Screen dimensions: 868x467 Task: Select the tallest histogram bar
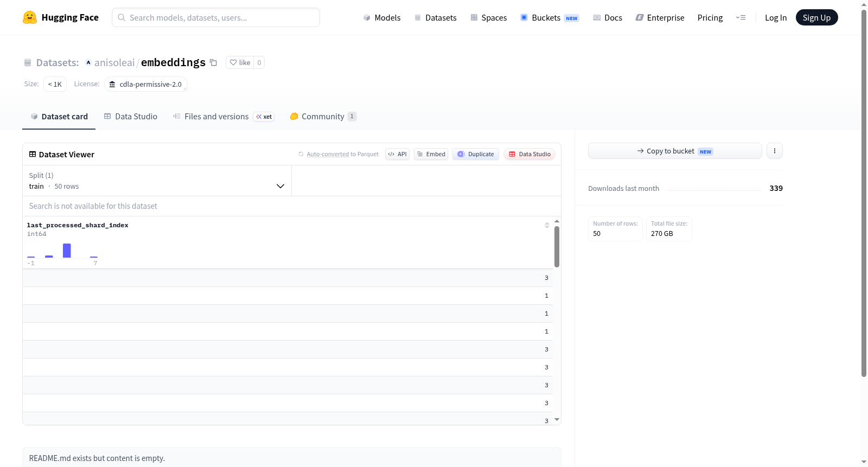tap(67, 251)
